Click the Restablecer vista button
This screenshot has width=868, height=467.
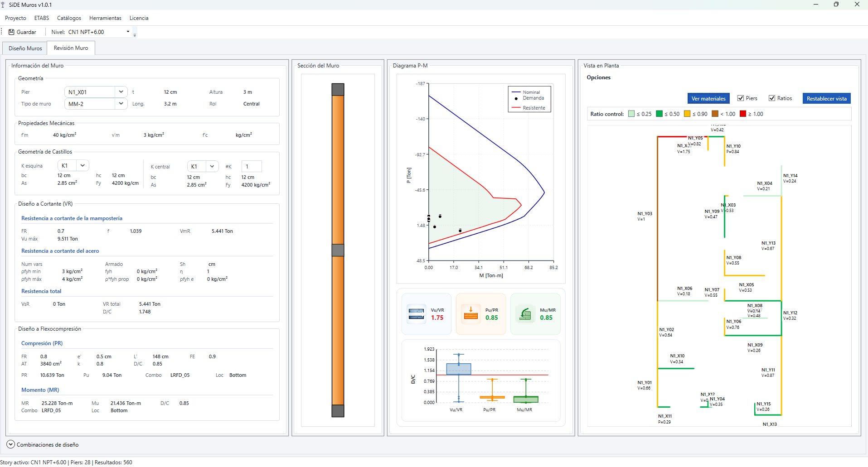click(826, 98)
